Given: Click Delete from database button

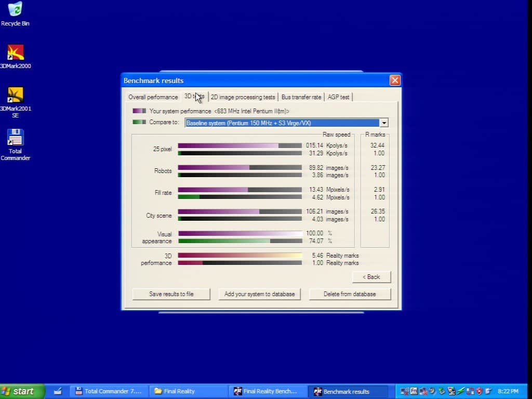Looking at the screenshot, I should 350,294.
